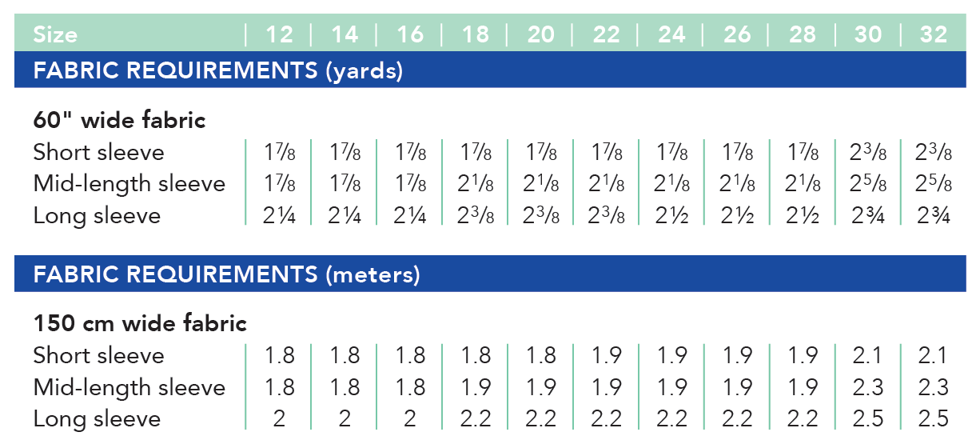Click the "FABRIC REQUIREMENTS (meters)" heading

[226, 274]
